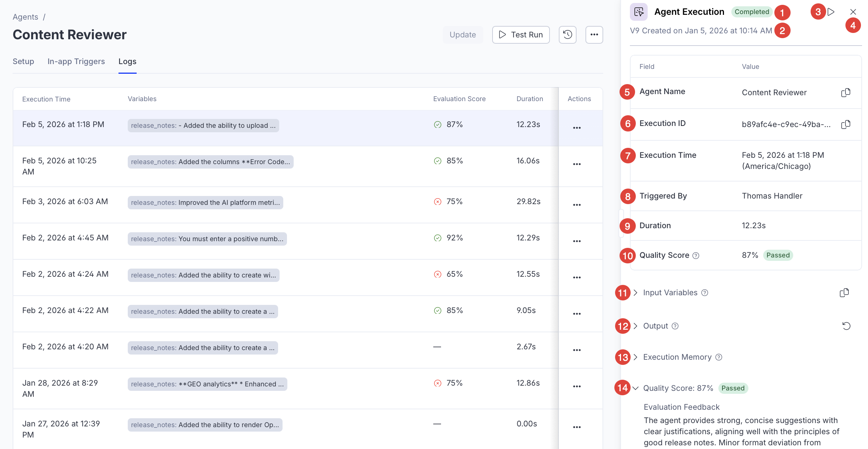Click the play icon in Agent Execution header

tap(831, 12)
